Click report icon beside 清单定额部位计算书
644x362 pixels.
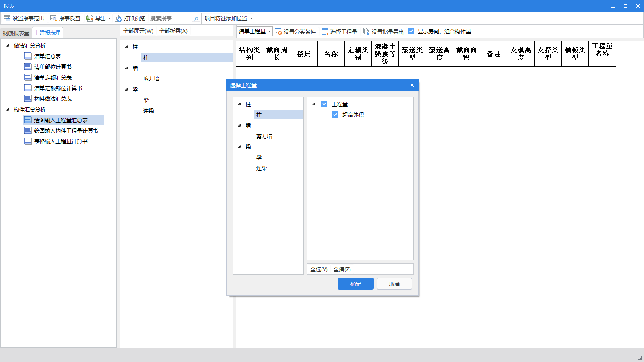[28, 88]
